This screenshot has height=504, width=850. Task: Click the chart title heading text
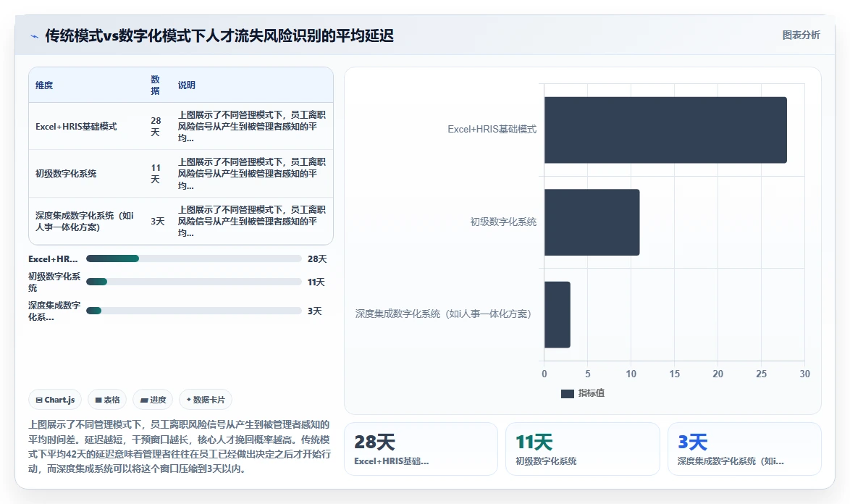tap(219, 35)
